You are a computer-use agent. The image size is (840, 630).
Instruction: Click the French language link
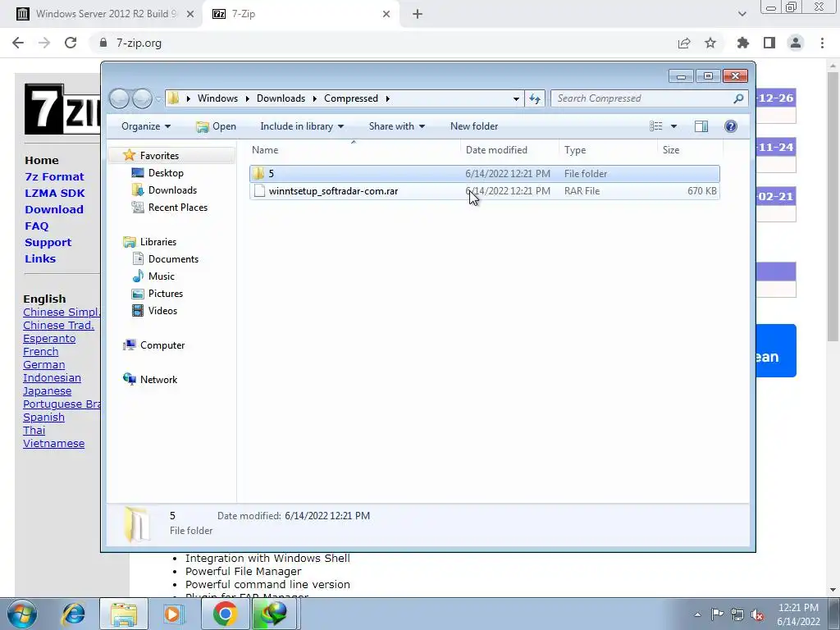click(x=41, y=351)
